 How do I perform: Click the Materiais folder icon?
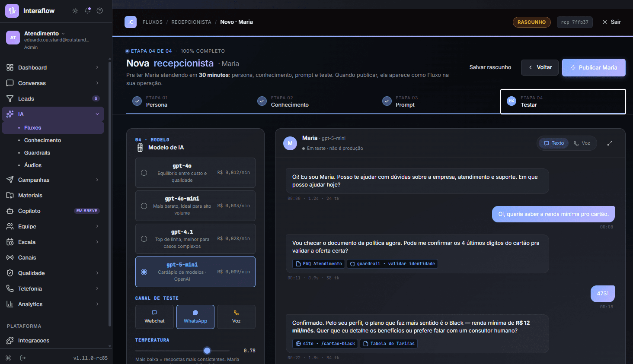point(10,195)
